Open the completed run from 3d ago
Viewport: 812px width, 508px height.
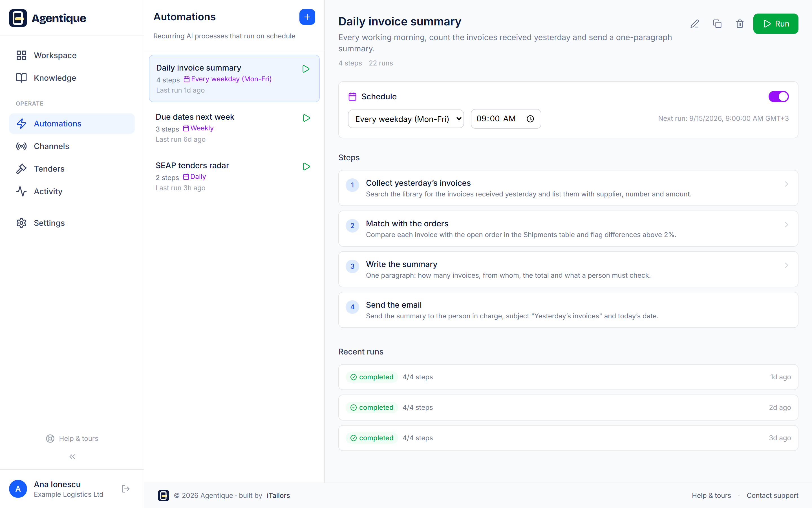(x=568, y=438)
